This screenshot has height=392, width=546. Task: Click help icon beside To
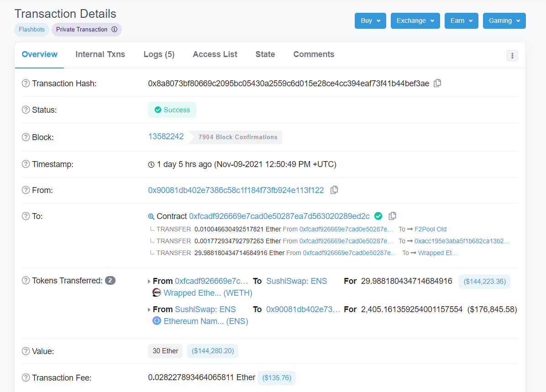[26, 216]
